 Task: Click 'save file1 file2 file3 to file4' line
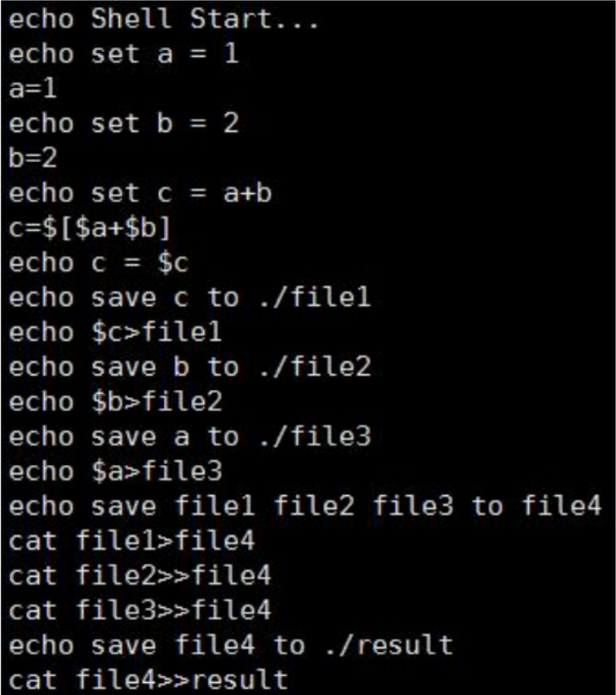[x=305, y=506]
